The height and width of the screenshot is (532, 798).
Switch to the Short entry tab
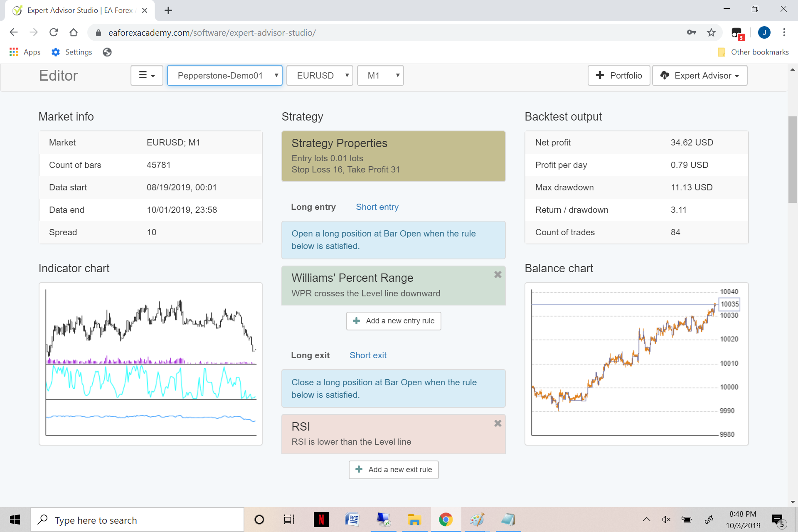(377, 207)
